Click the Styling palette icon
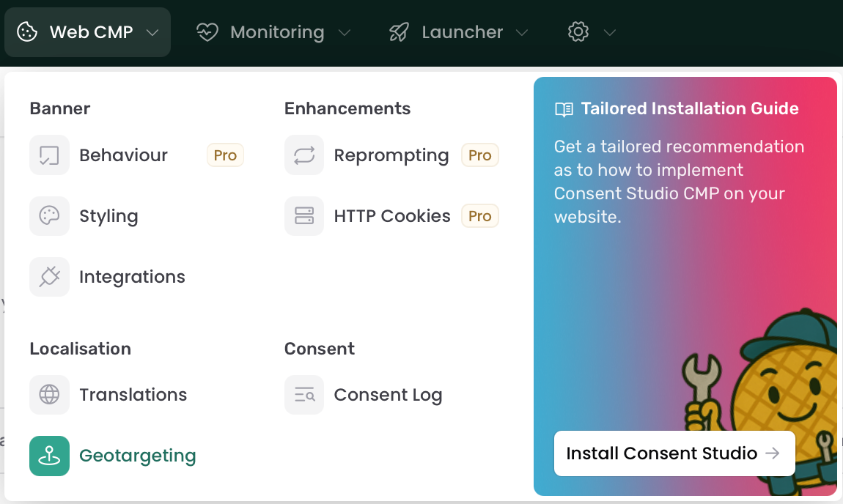 pos(49,216)
